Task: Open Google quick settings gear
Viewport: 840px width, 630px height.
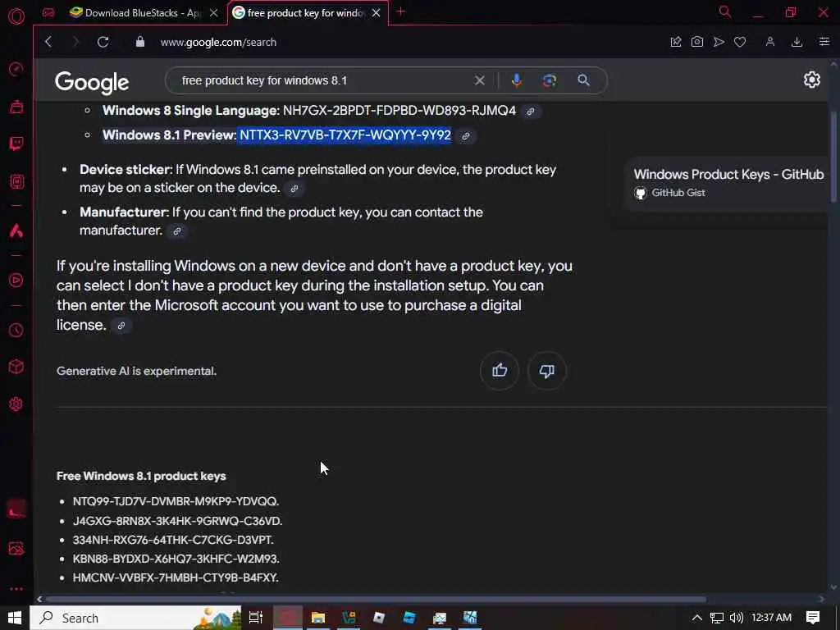Action: 811,80
